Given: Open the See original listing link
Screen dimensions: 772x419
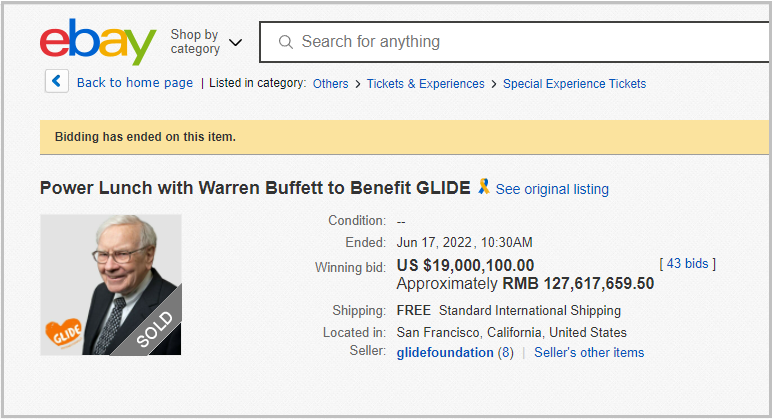Looking at the screenshot, I should tap(552, 189).
